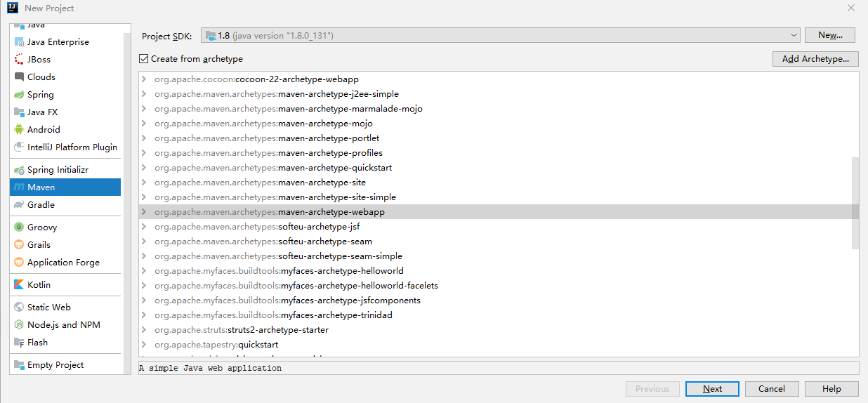Click the Android robot icon

pos(19,130)
